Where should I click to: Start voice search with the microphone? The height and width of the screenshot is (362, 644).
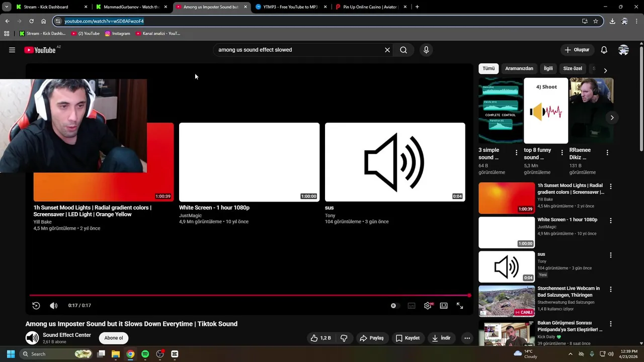tap(426, 50)
